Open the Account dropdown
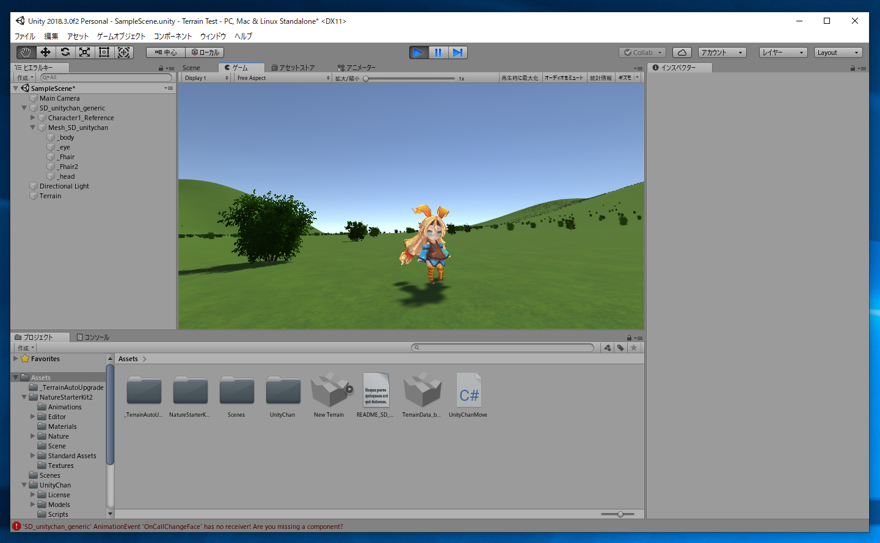The image size is (880, 543). [722, 52]
